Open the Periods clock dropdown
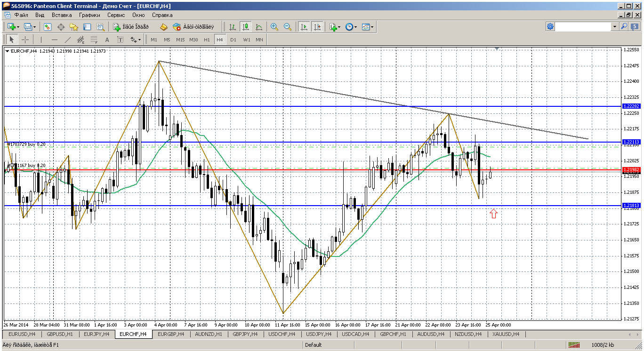644x351 pixels. coord(351,27)
